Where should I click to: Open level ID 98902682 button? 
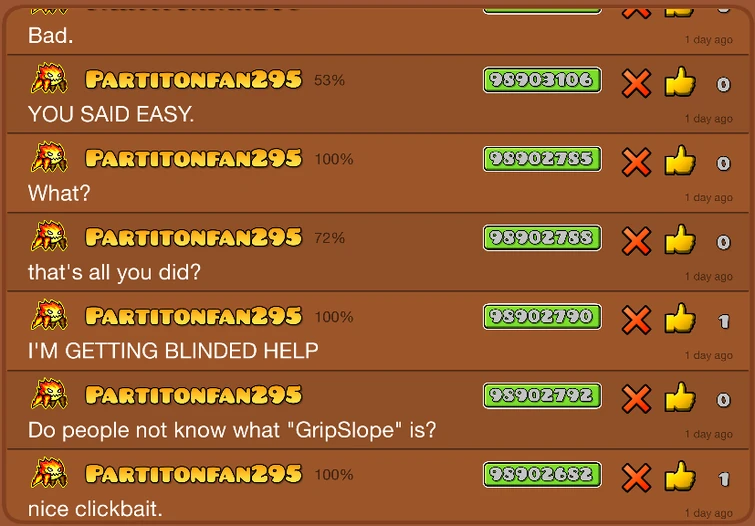(x=542, y=474)
